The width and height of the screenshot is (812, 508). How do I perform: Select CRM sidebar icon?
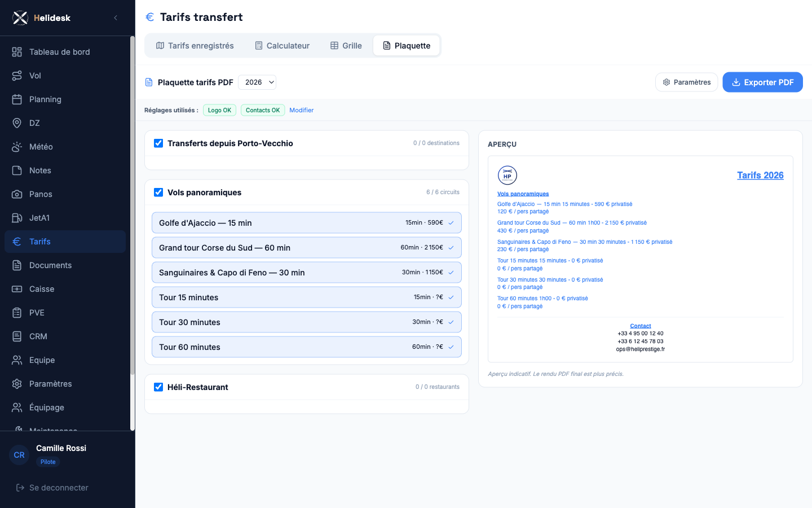(x=17, y=336)
